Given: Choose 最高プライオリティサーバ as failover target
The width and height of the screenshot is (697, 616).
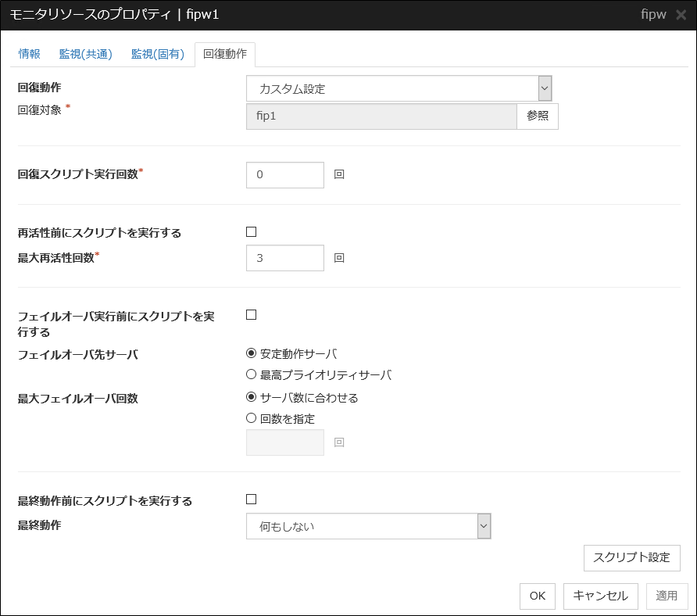Looking at the screenshot, I should (x=251, y=374).
